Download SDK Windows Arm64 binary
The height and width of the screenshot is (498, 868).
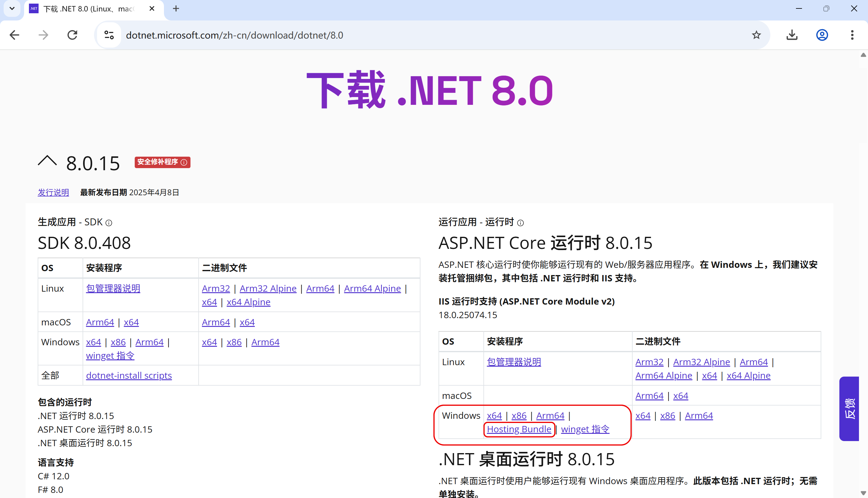click(x=266, y=342)
